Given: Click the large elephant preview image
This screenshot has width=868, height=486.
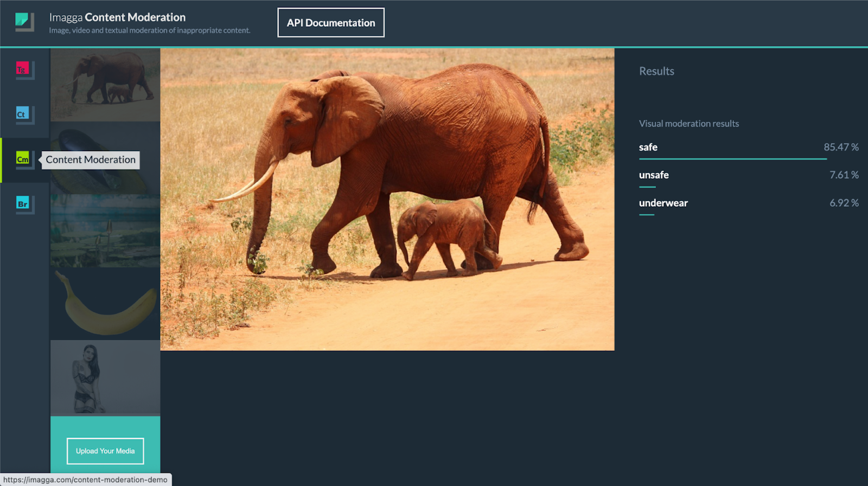Looking at the screenshot, I should pyautogui.click(x=387, y=199).
